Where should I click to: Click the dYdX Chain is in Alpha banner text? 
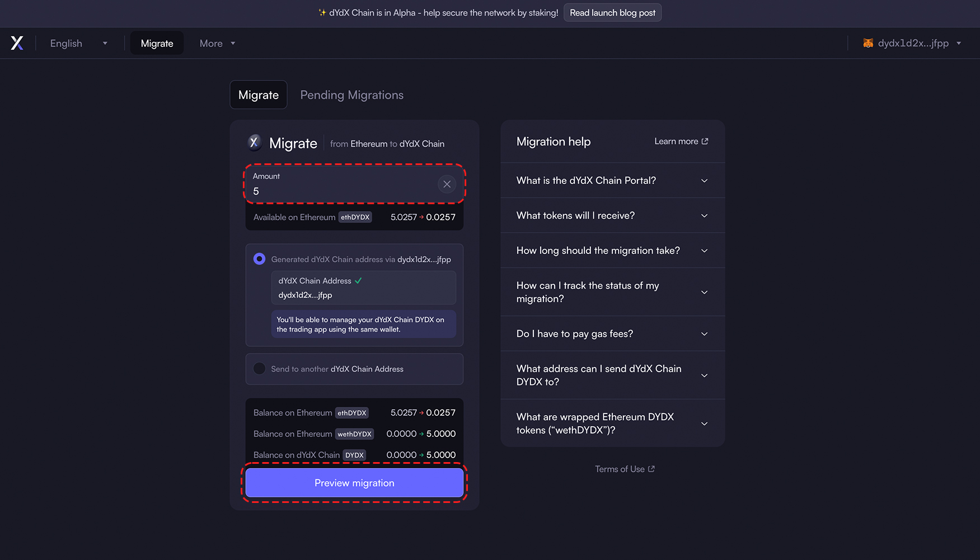444,12
